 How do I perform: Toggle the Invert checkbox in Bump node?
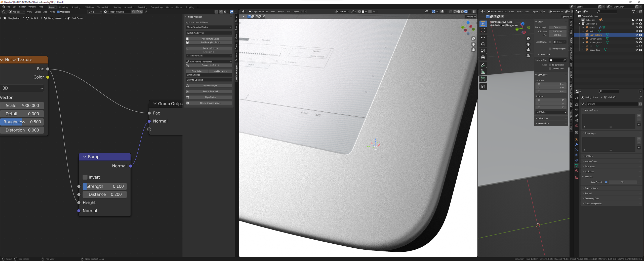tap(85, 177)
